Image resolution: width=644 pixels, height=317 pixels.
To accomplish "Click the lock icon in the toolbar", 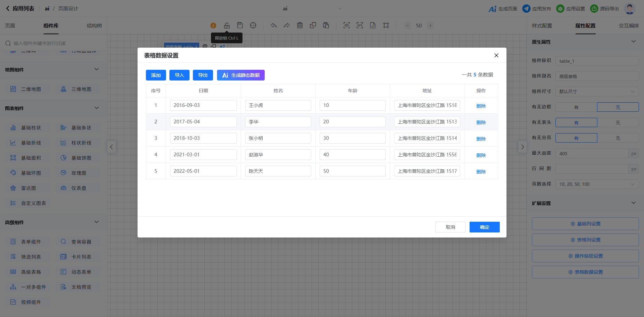I will pos(227,25).
